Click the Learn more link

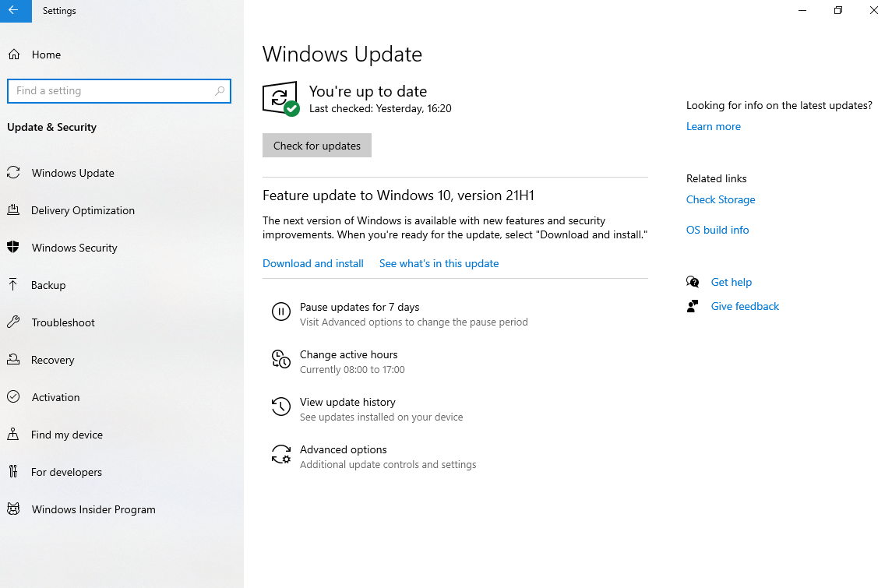(714, 126)
